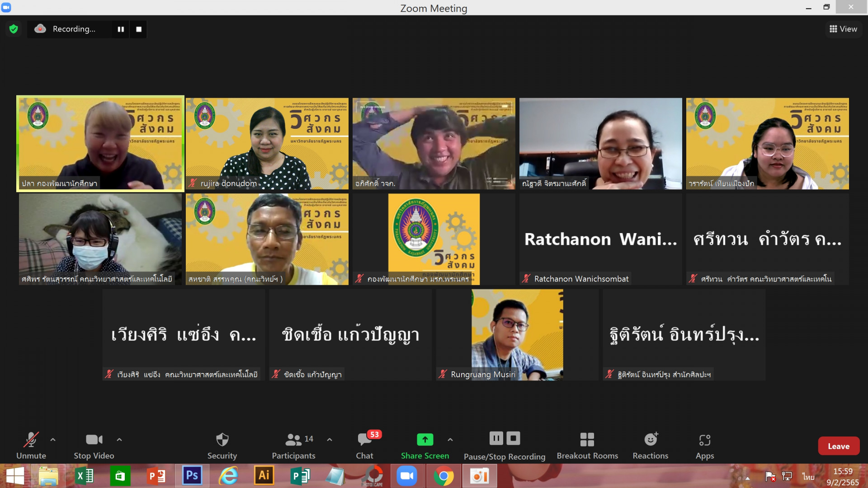Viewport: 868px width, 488px height.
Task: Open the Windows Start menu
Action: [x=15, y=476]
